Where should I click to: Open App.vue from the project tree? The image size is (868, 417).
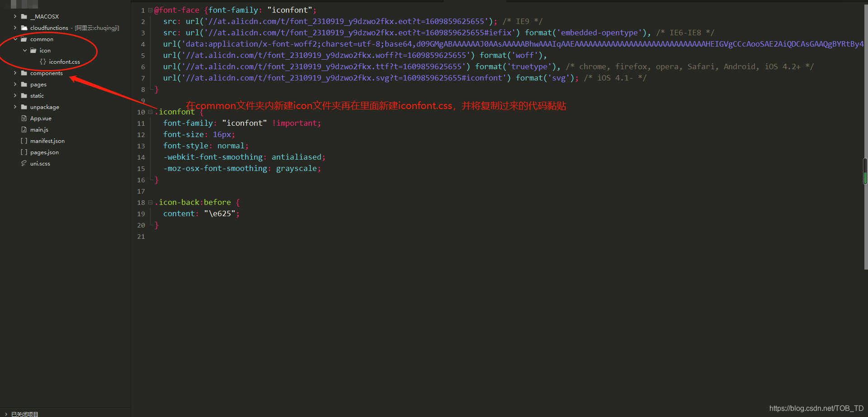click(x=41, y=118)
